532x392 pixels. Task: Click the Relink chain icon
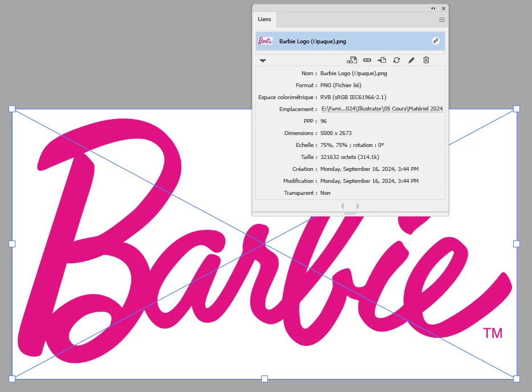367,60
